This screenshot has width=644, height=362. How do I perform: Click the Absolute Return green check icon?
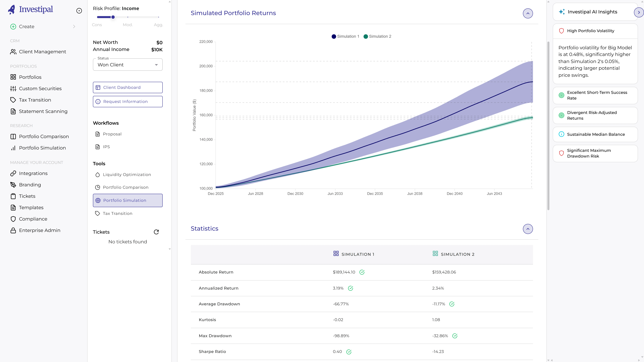tap(362, 272)
